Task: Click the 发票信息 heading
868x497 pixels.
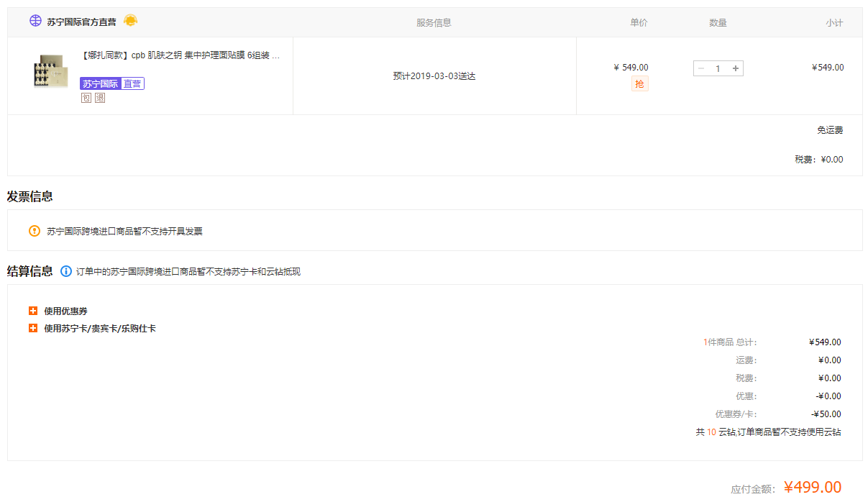Action: (x=29, y=196)
